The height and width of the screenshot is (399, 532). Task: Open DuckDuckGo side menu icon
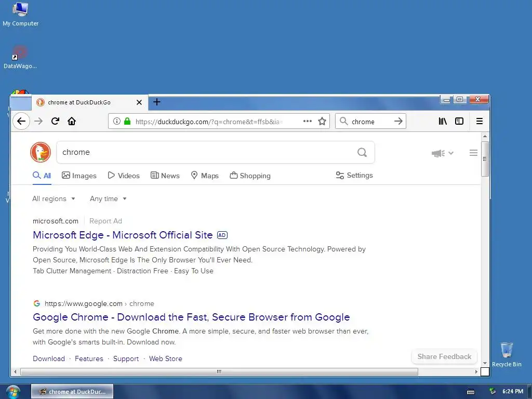pos(473,153)
